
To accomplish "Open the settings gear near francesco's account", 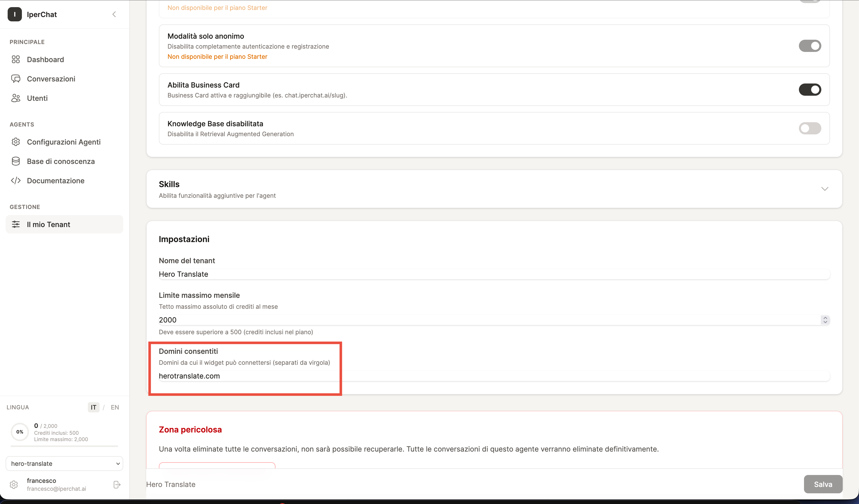I will 14,485.
